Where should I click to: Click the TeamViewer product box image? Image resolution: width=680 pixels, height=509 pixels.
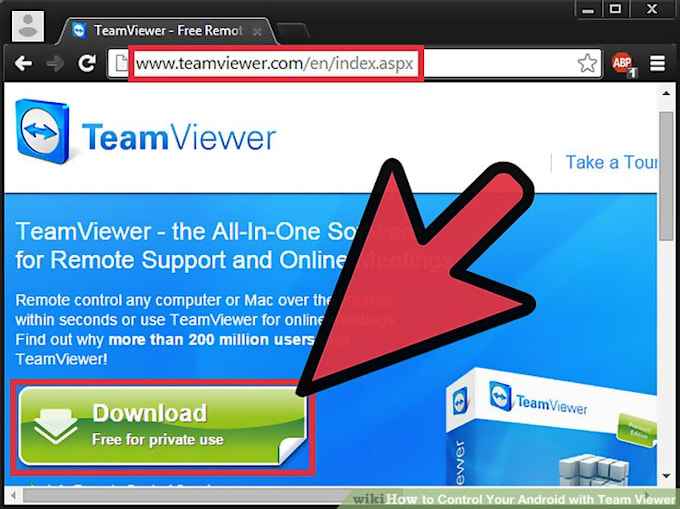pyautogui.click(x=551, y=427)
